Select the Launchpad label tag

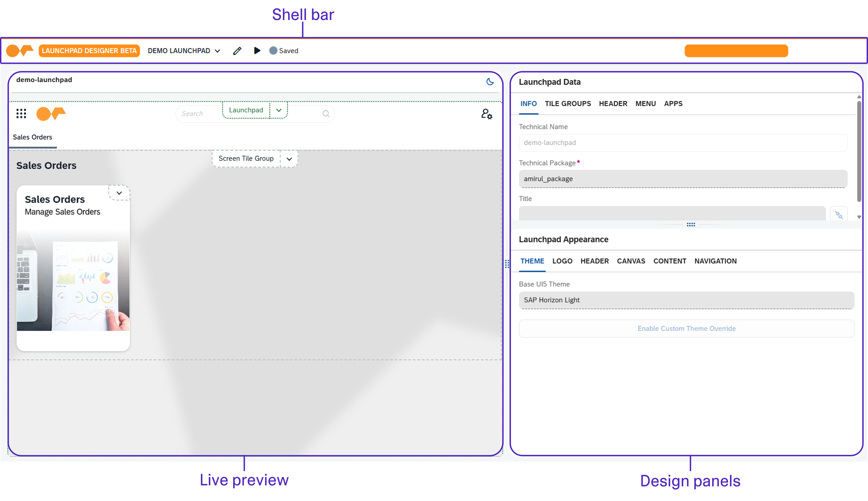(246, 110)
